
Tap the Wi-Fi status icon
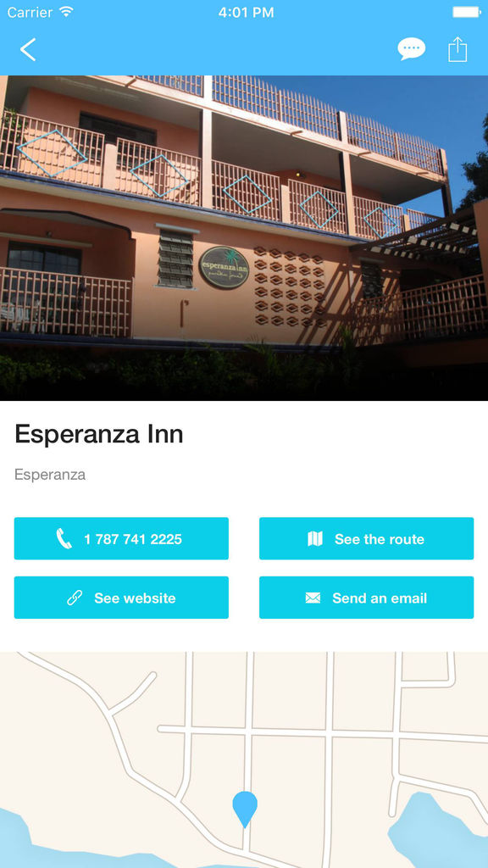coord(66,12)
